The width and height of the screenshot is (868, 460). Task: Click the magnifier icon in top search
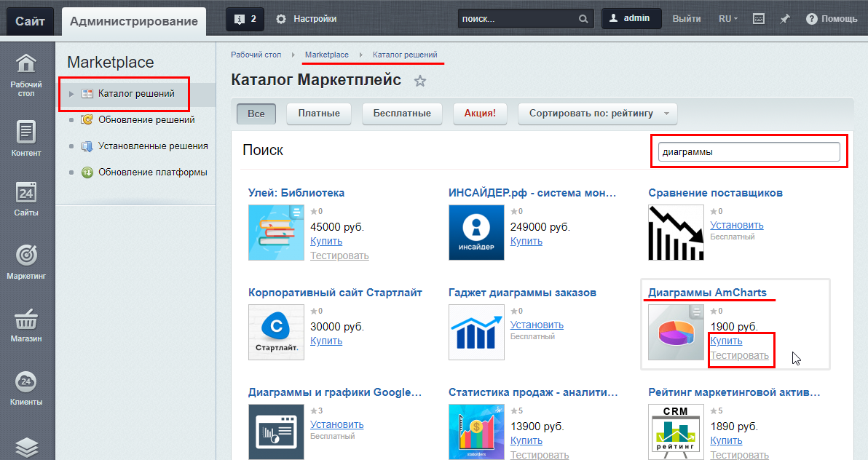[x=583, y=19]
